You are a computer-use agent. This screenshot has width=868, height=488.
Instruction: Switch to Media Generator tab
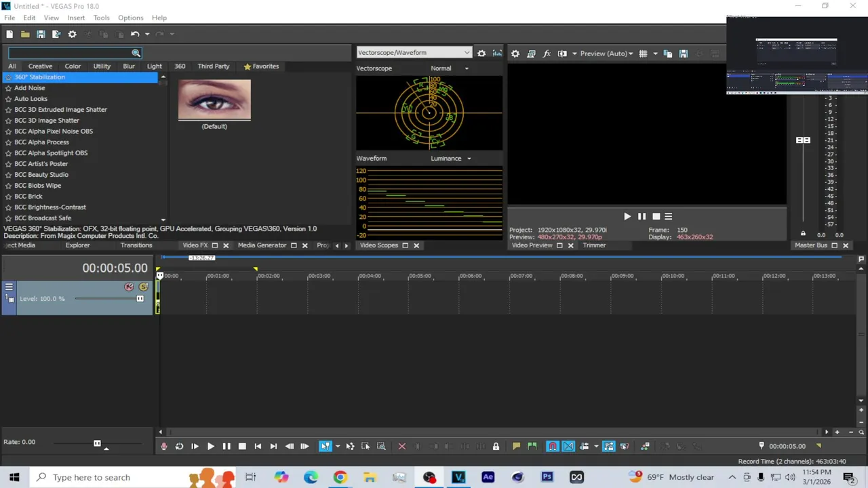[x=262, y=245]
